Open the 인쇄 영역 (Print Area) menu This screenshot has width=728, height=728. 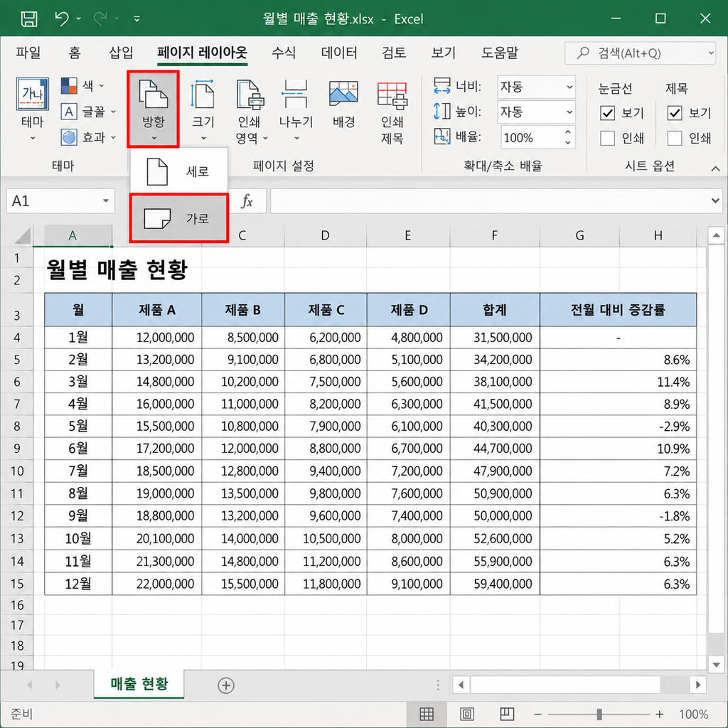pos(251,112)
